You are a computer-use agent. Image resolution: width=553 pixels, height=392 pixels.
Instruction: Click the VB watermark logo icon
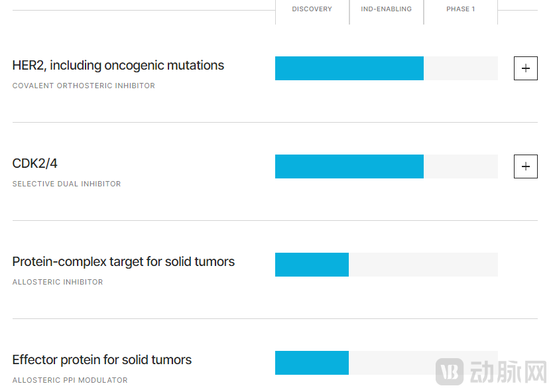point(450,371)
